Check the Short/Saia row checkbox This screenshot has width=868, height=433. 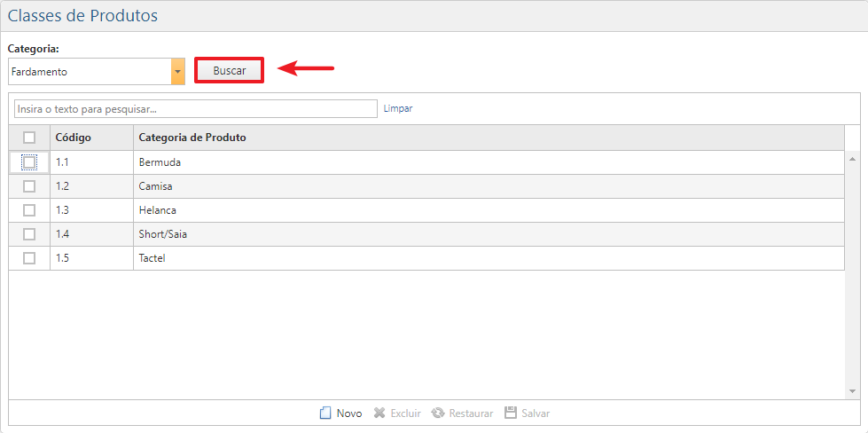point(29,234)
